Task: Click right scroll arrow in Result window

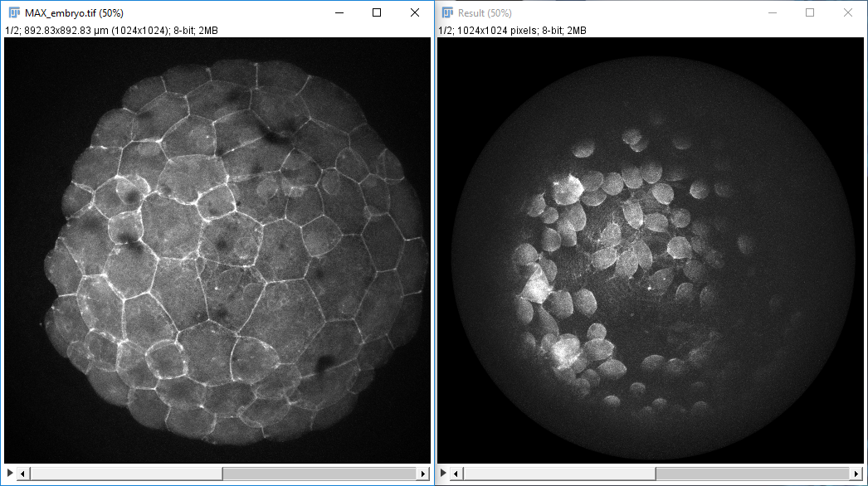Action: [x=856, y=474]
